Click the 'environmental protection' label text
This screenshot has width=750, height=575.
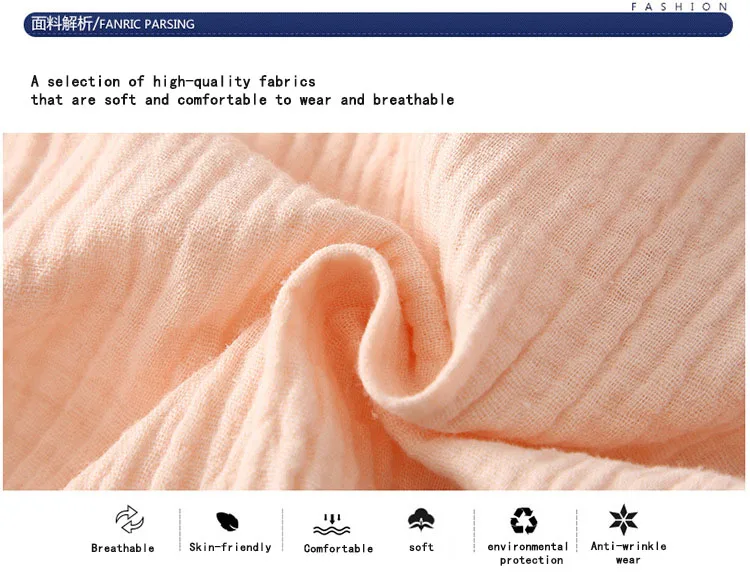tap(528, 553)
